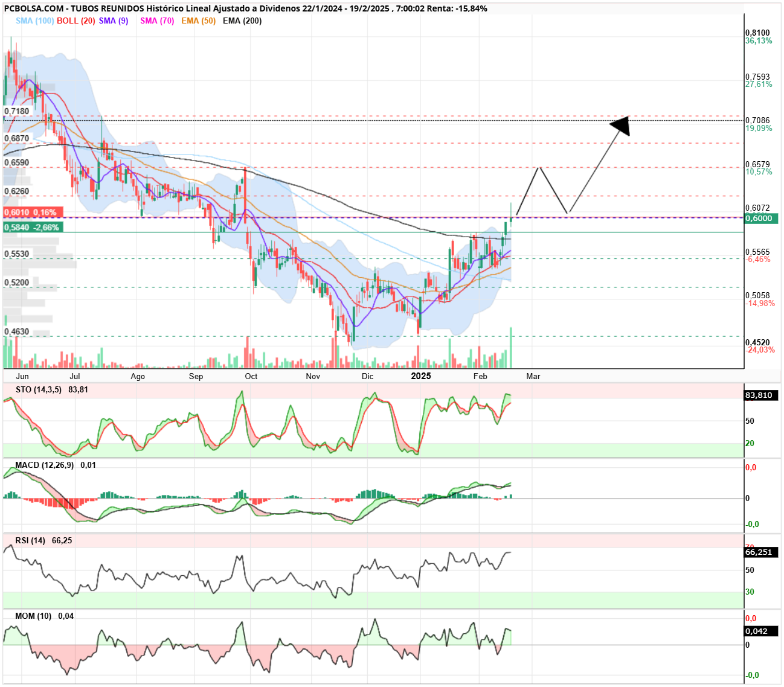Click the PCBOLSA.COM chart title text

point(34,8)
